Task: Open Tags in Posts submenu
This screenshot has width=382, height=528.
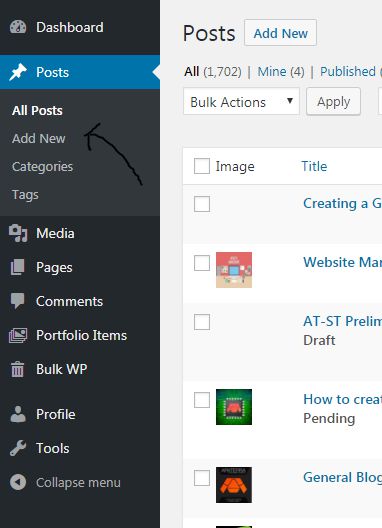Action: (x=25, y=195)
